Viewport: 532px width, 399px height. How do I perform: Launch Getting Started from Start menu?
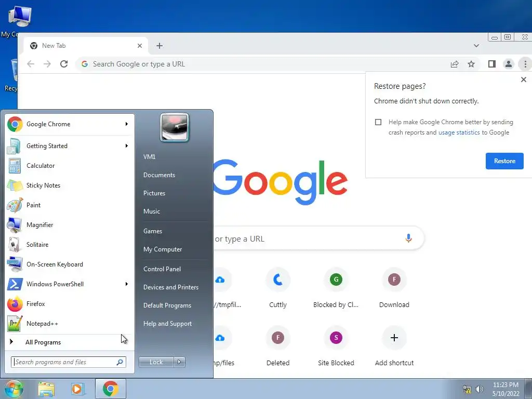pyautogui.click(x=68, y=146)
